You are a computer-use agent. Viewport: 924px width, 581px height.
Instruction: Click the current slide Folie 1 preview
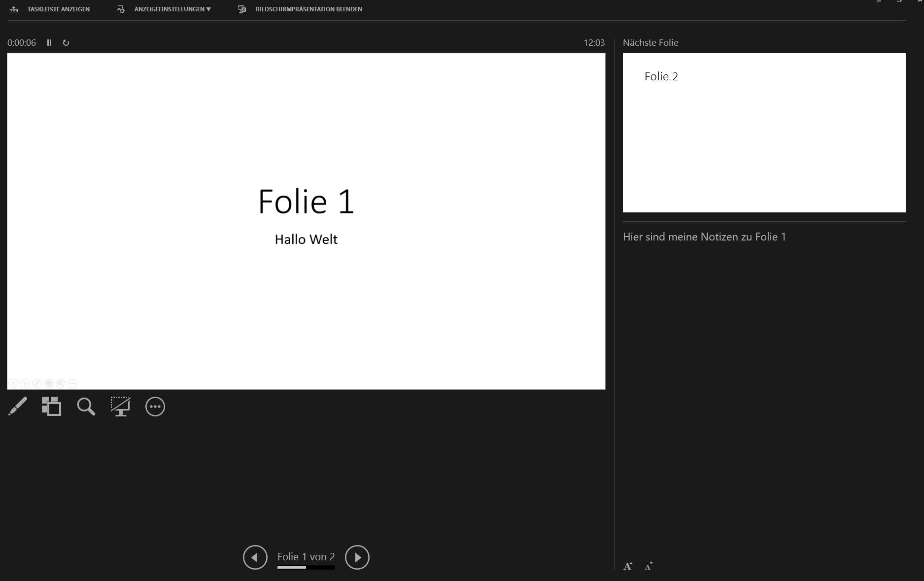click(306, 221)
